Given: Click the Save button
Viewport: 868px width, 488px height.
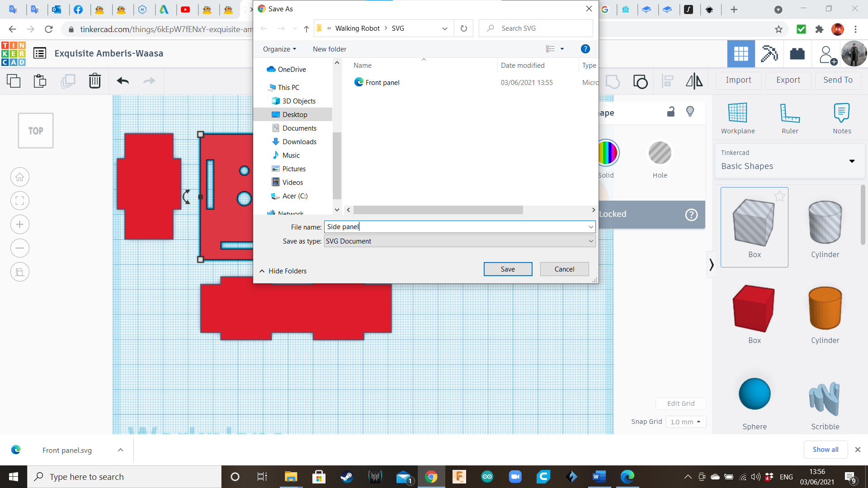Looking at the screenshot, I should tap(508, 269).
